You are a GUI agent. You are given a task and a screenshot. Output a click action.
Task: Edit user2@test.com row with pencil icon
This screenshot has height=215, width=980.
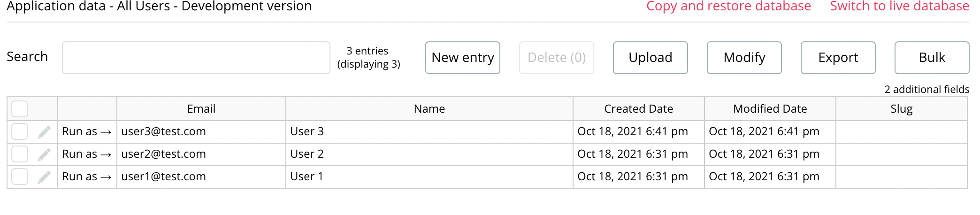pyautogui.click(x=44, y=154)
